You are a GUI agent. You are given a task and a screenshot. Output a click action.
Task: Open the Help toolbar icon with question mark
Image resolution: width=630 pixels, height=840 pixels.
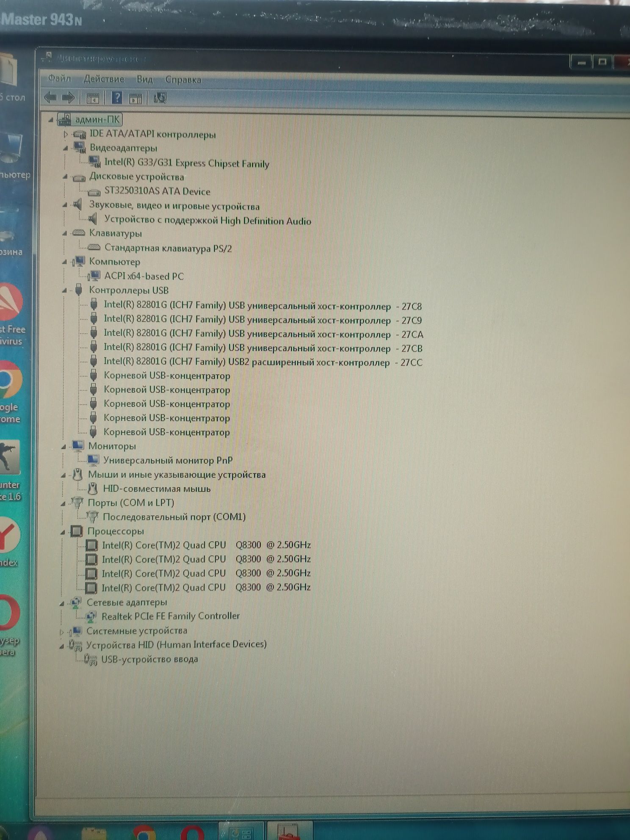coord(116,98)
